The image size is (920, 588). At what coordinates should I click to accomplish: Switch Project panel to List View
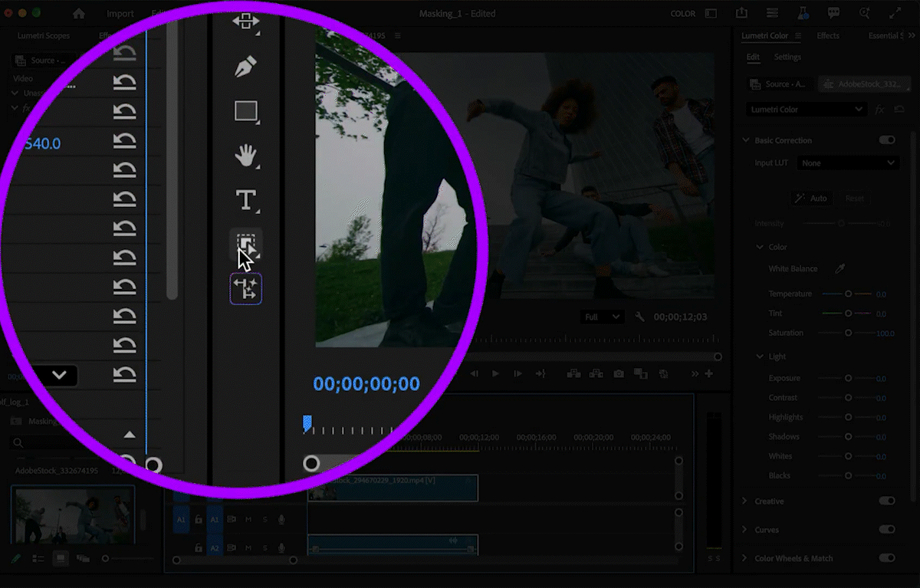pos(38,559)
